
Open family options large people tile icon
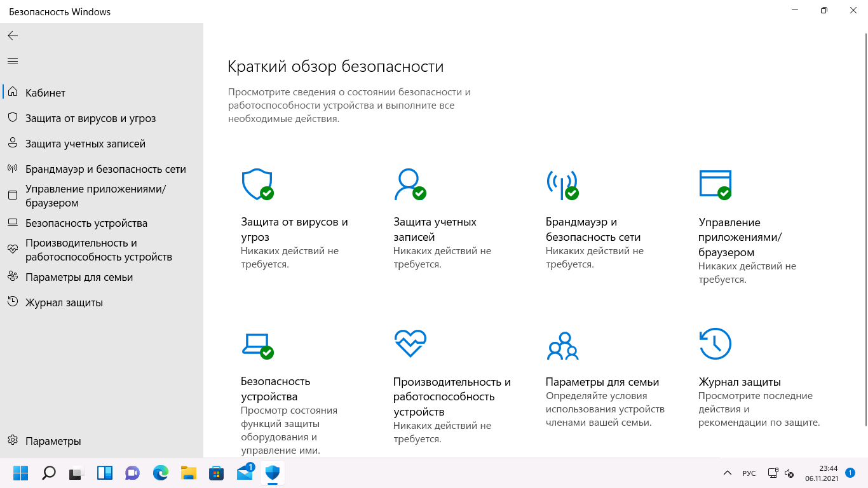pos(562,345)
